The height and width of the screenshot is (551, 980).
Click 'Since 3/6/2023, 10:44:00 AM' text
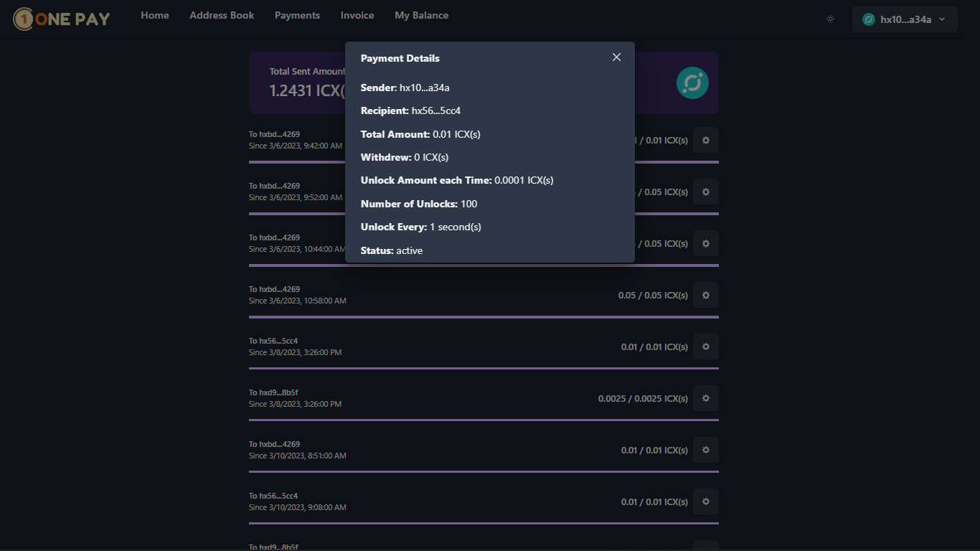click(x=298, y=249)
